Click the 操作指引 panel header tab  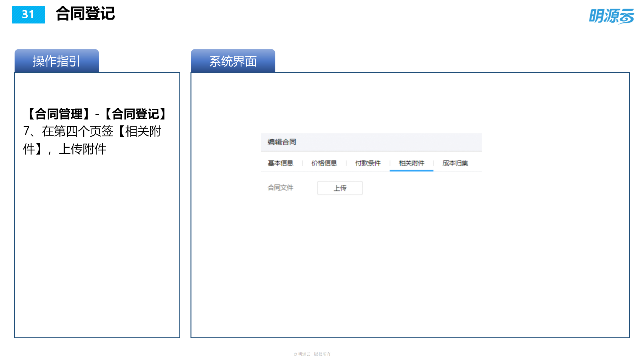coord(56,61)
